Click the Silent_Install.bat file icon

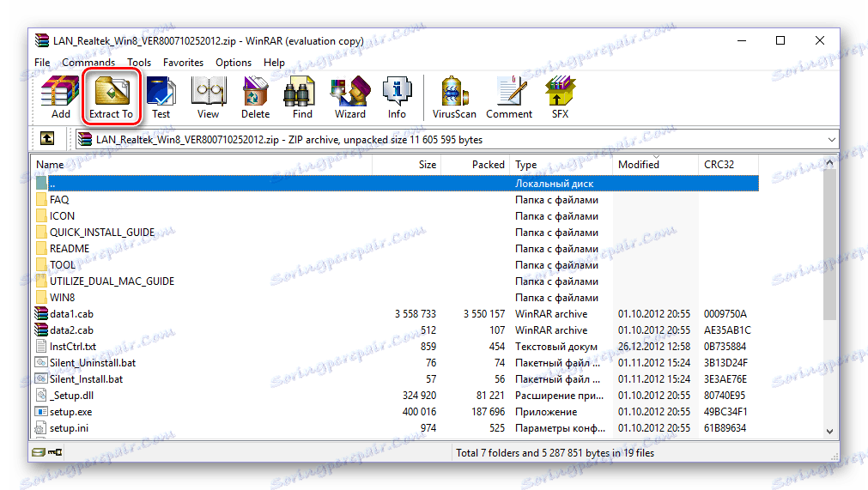(41, 378)
